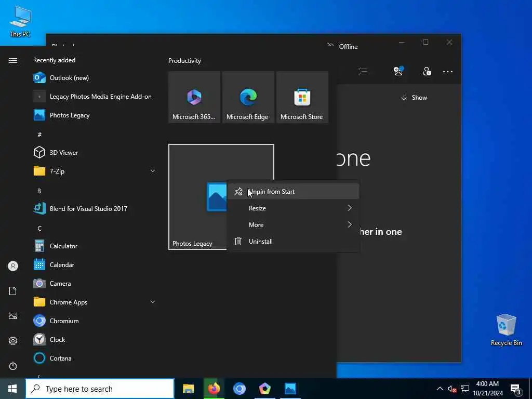Open the Photos window three-dots menu
532x399 pixels.
(x=447, y=72)
